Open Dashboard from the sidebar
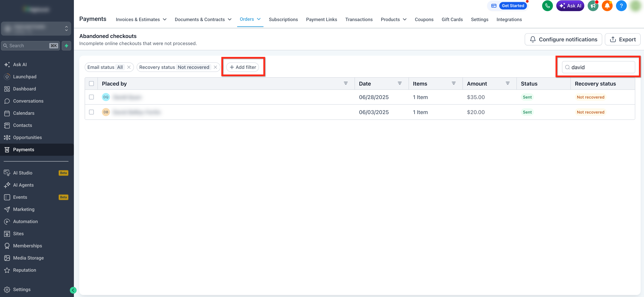Viewport: 644px width, 297px height. pos(37,89)
